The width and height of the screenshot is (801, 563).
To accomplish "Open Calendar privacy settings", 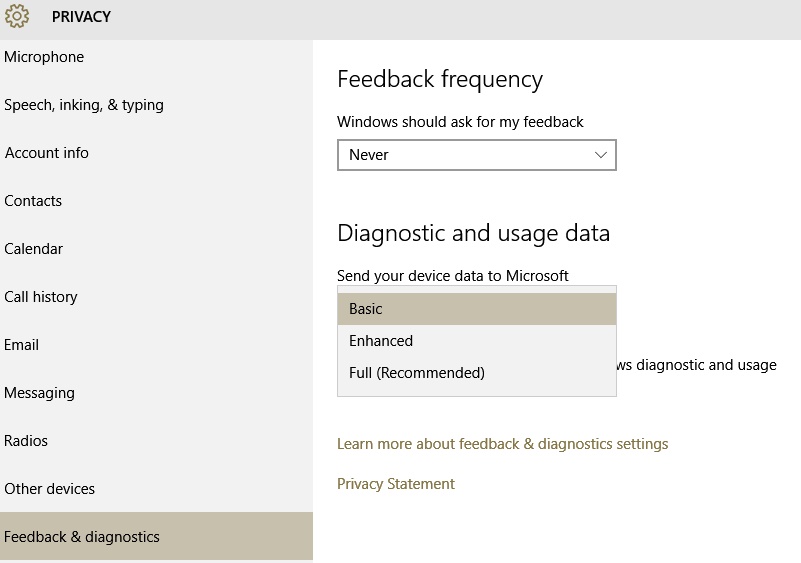I will pyautogui.click(x=156, y=249).
